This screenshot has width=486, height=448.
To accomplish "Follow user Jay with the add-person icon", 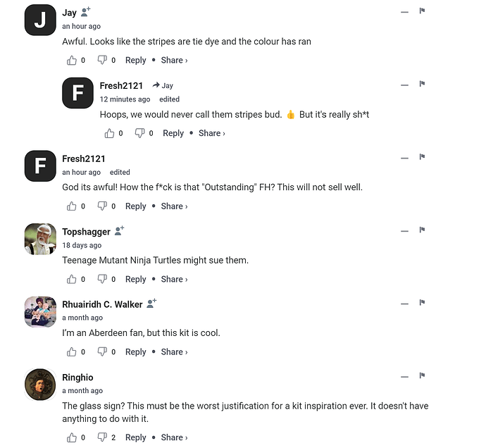I will tap(85, 12).
